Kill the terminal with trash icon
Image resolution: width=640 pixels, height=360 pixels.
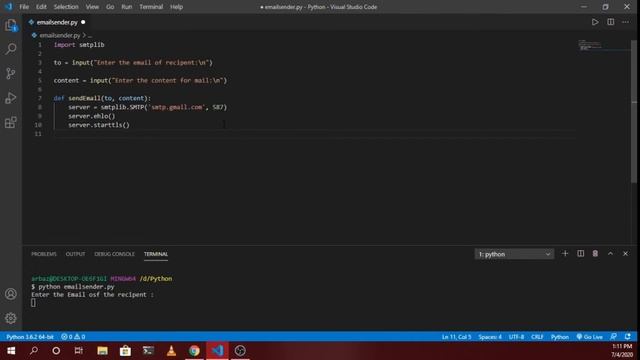point(595,253)
